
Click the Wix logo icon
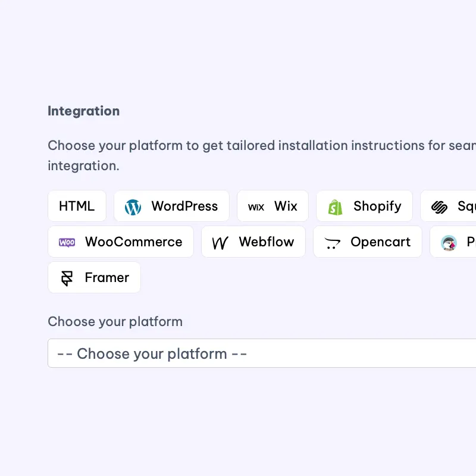256,207
